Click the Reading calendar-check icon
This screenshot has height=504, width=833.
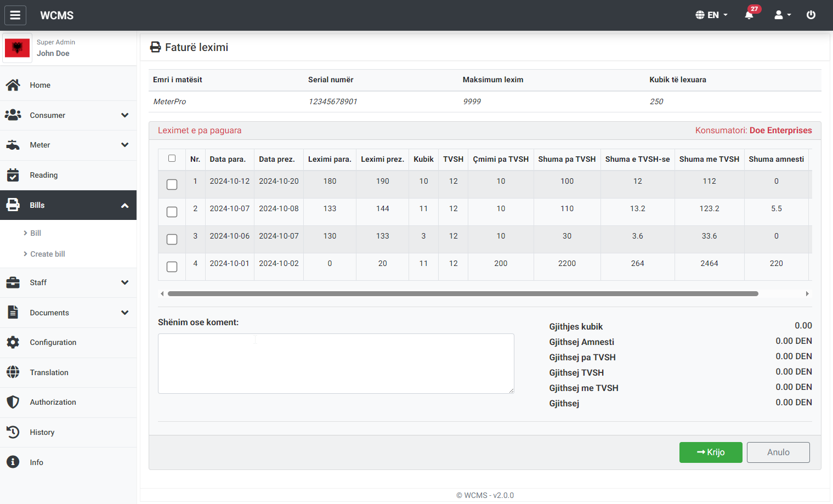point(13,175)
